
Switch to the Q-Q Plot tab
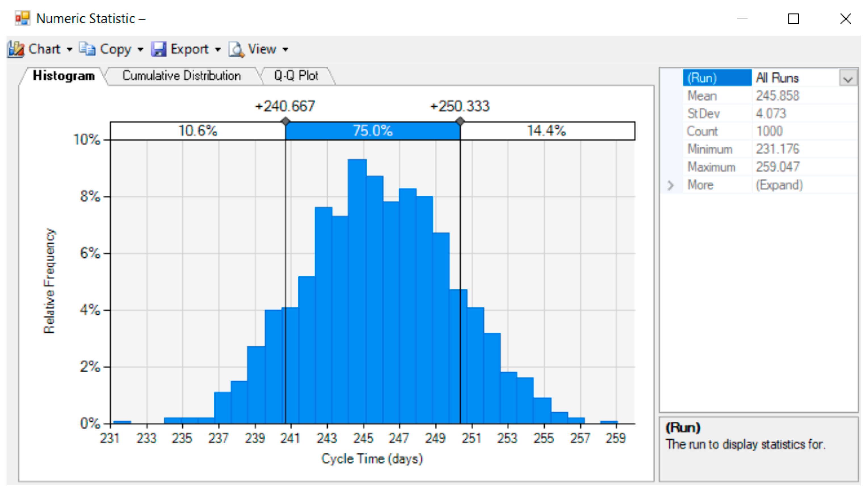pos(296,76)
